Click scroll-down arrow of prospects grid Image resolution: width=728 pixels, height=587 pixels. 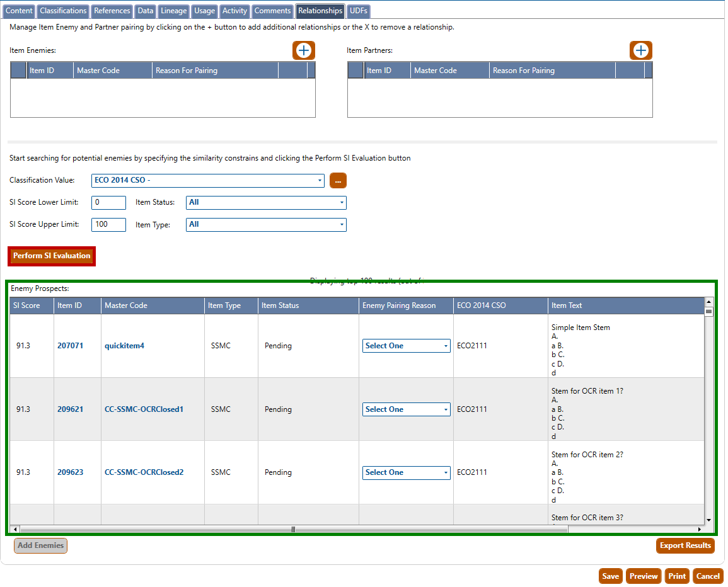pos(708,520)
